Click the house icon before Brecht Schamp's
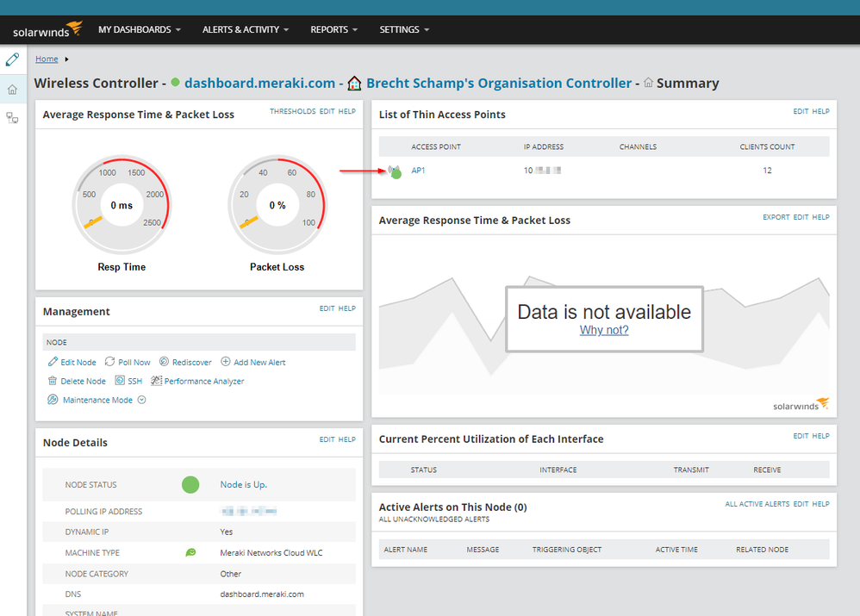Image resolution: width=860 pixels, height=616 pixels. (354, 84)
